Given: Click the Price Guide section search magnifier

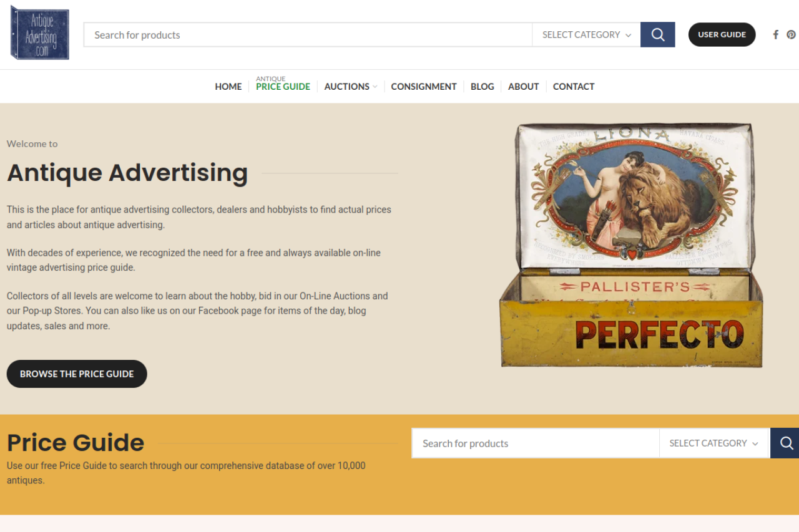Looking at the screenshot, I should (x=785, y=443).
